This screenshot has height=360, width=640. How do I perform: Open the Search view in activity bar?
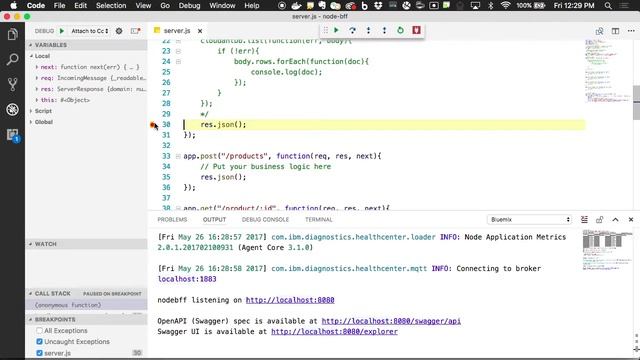12,60
